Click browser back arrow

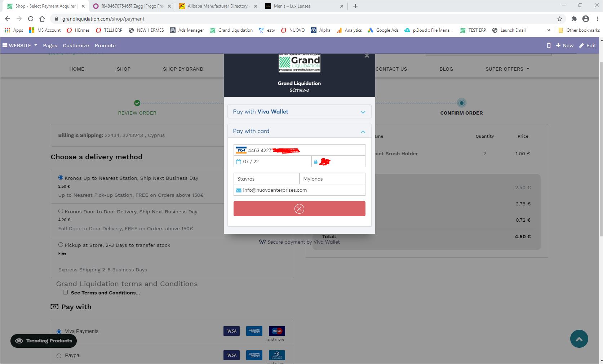tap(8, 19)
